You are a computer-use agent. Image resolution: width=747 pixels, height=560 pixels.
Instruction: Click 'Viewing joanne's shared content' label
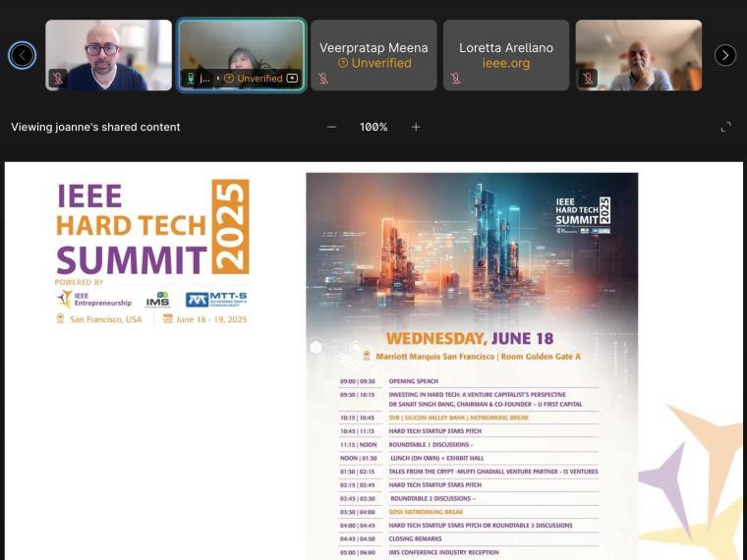(x=95, y=127)
